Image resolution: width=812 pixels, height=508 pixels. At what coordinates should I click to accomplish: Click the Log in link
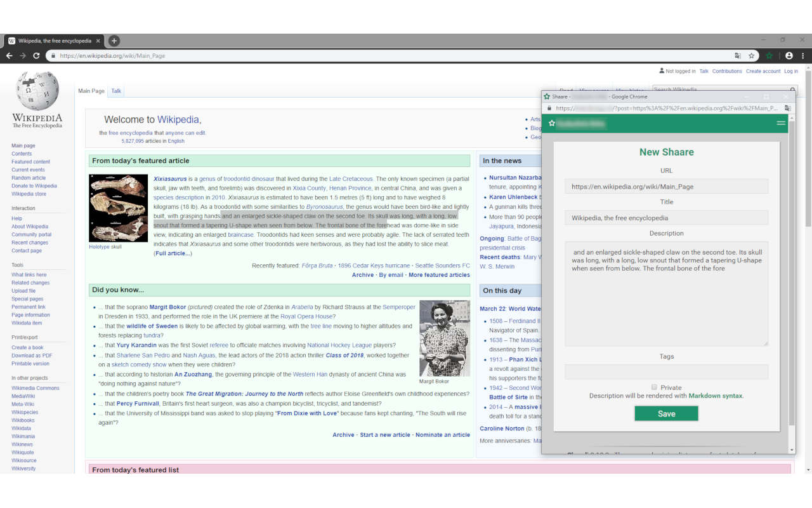791,71
